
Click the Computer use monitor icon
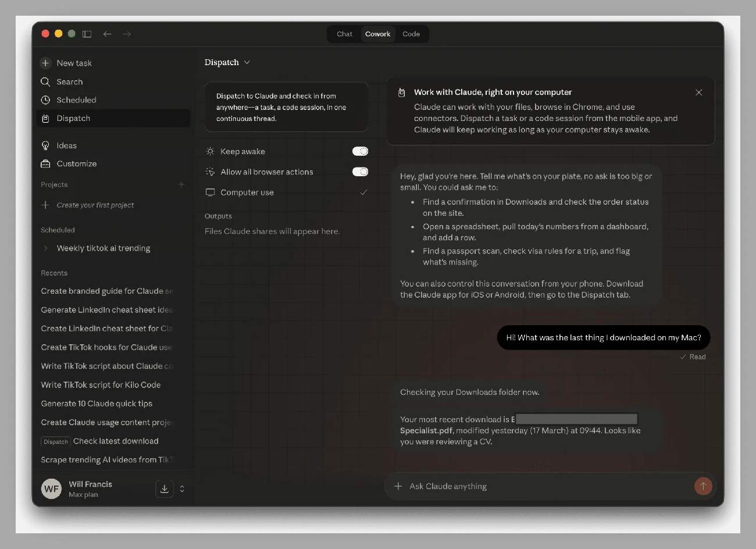point(210,192)
